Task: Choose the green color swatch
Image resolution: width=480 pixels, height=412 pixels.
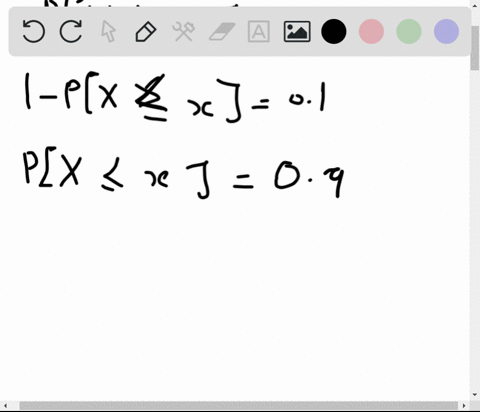Action: click(409, 31)
